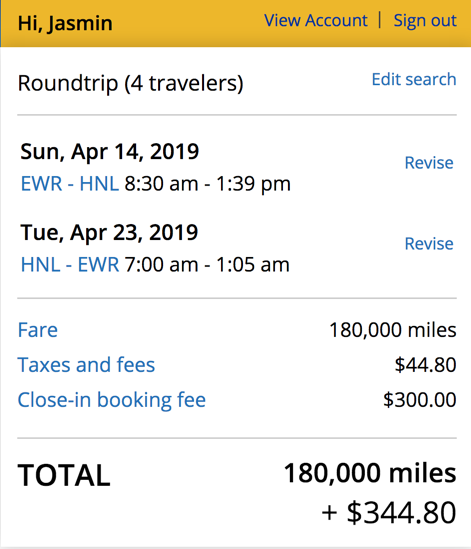Revise the Sun, Apr 14 outbound flight

[x=429, y=162]
